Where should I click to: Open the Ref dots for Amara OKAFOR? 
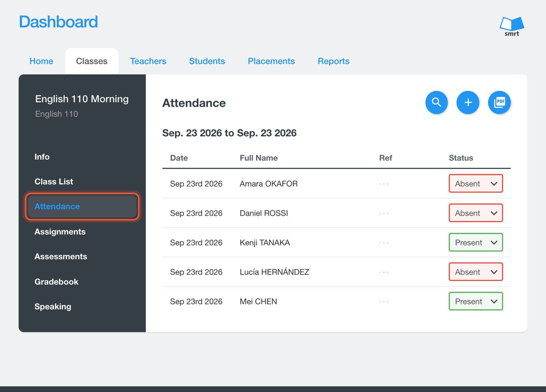tap(384, 184)
